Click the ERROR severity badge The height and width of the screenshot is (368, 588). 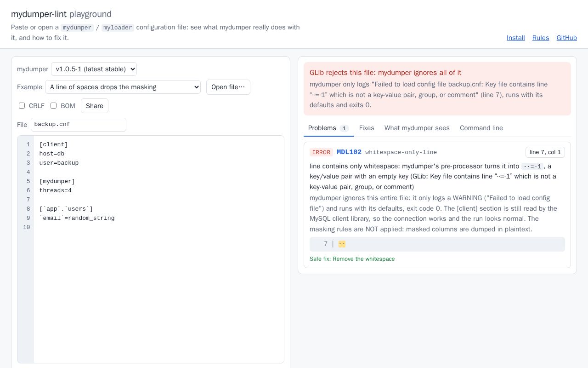pos(321,152)
